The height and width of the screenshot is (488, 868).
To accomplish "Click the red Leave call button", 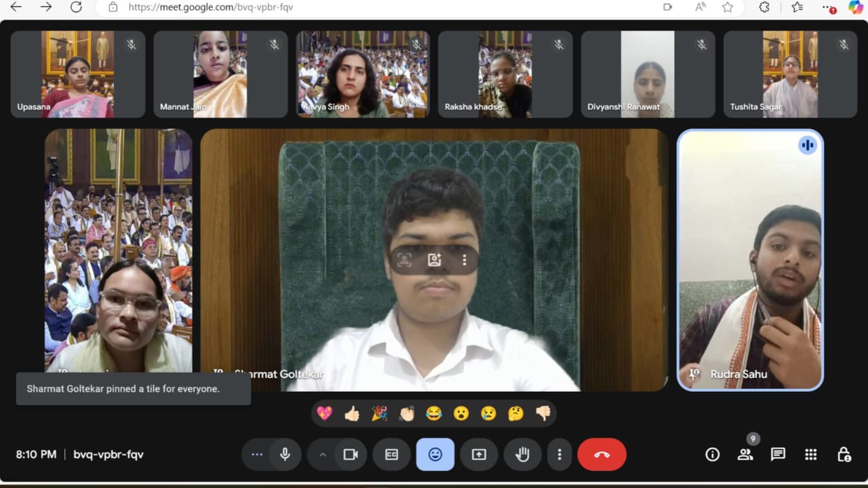I will 601,455.
